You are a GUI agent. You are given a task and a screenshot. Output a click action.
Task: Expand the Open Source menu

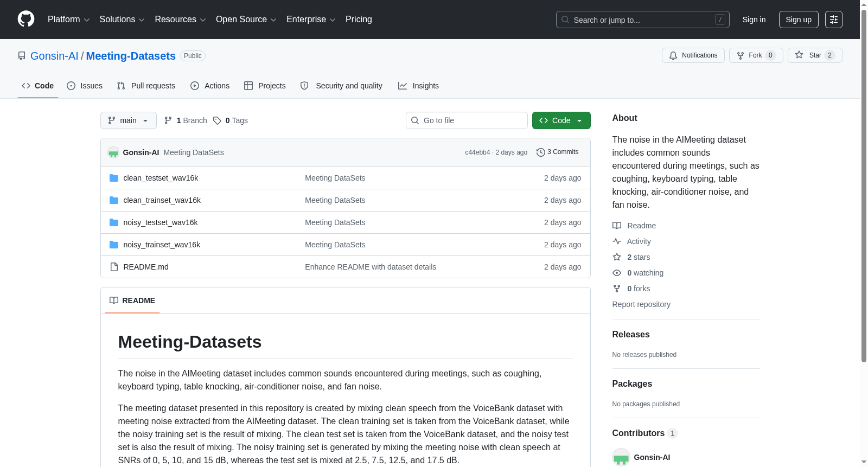tap(246, 20)
